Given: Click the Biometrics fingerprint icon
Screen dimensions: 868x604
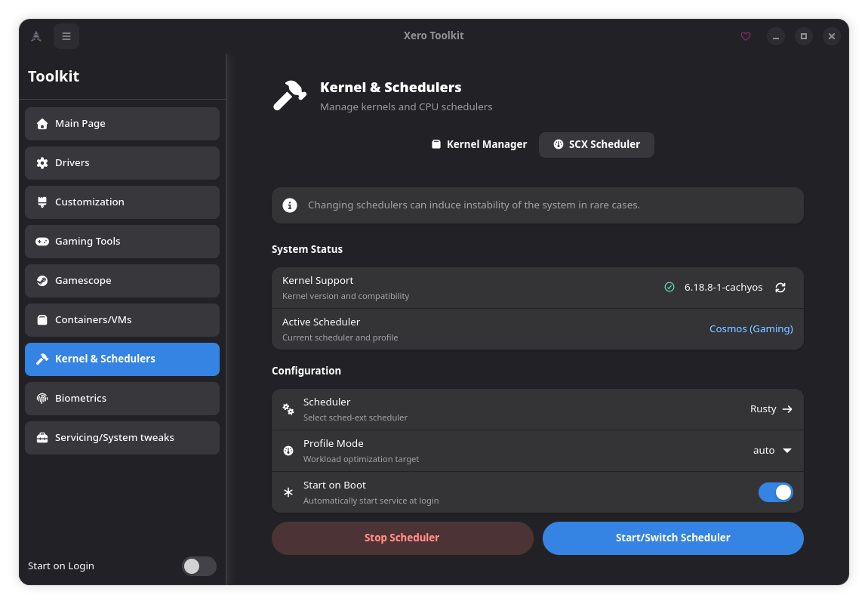Looking at the screenshot, I should 42,399.
